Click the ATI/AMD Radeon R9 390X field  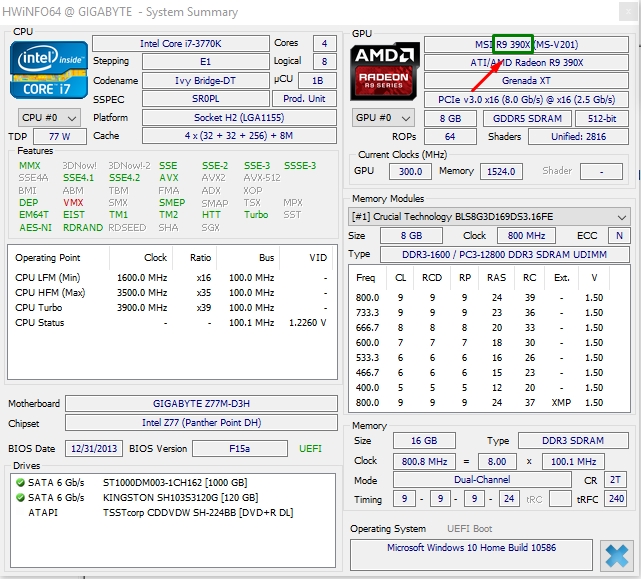(526, 63)
